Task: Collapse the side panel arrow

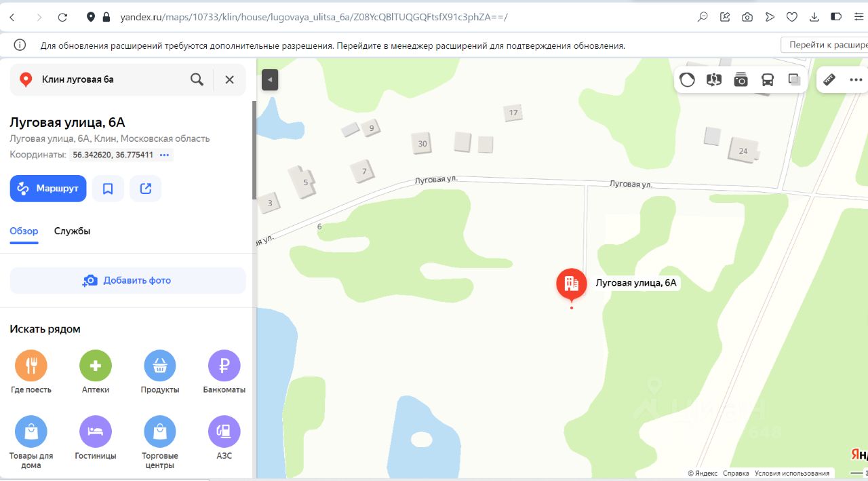Action: coord(270,79)
